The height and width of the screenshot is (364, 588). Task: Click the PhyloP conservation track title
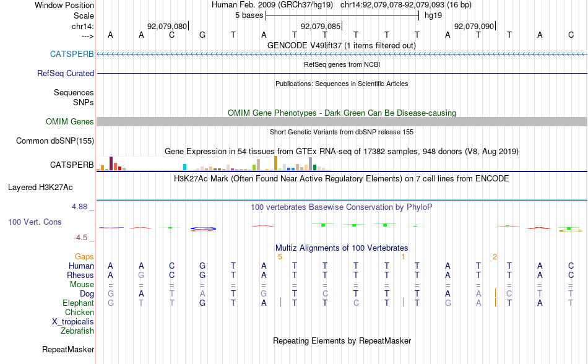342,207
